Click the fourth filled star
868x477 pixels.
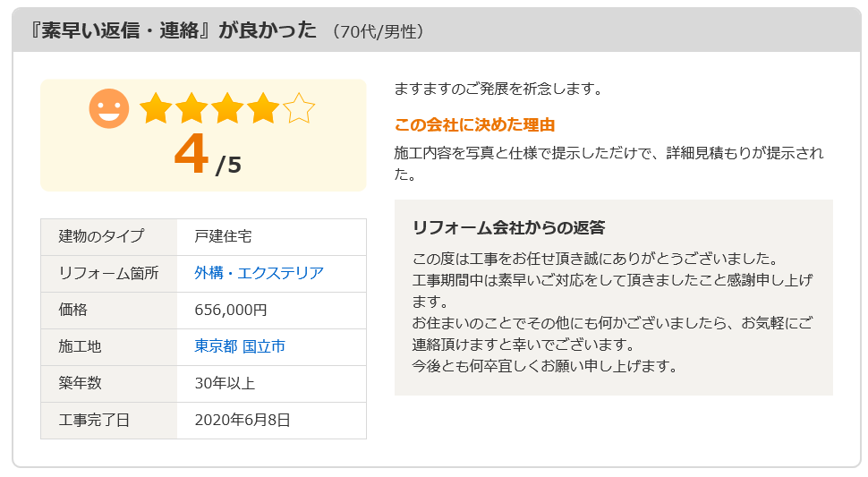[x=263, y=108]
